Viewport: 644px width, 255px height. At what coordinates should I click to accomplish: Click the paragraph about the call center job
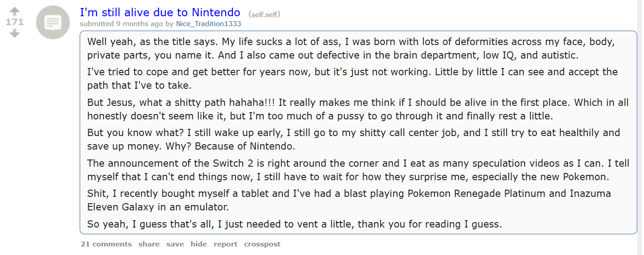click(x=354, y=139)
